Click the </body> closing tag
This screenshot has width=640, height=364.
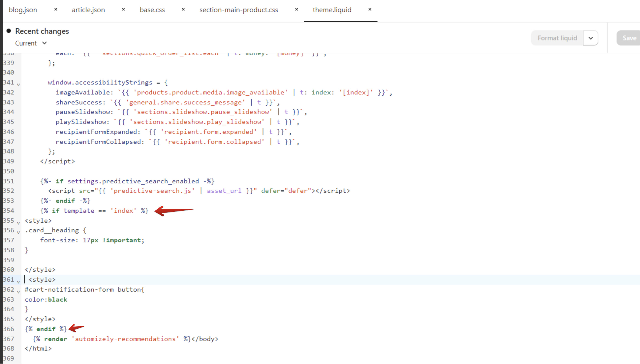click(x=205, y=339)
